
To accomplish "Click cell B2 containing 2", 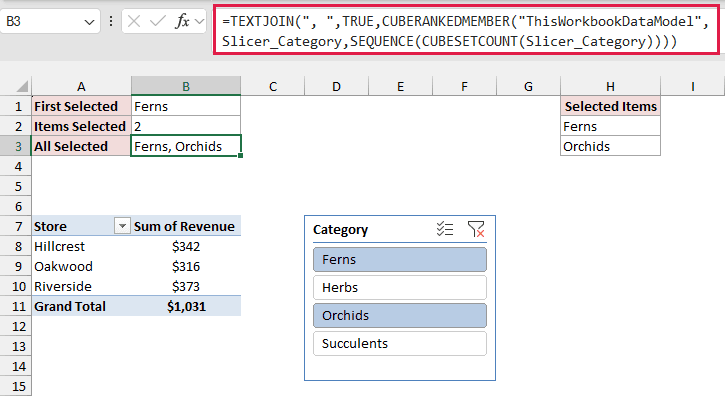I will pyautogui.click(x=186, y=126).
